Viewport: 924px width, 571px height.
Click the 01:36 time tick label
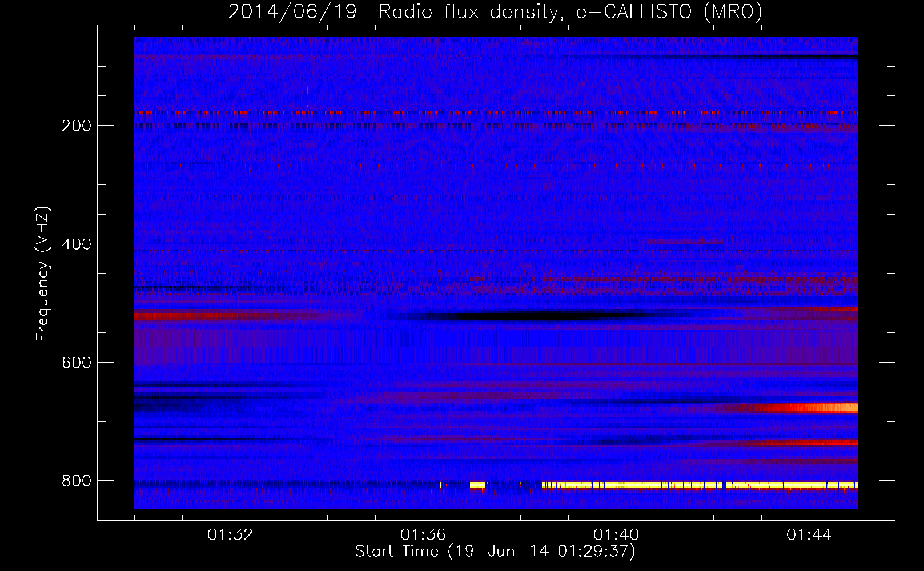pyautogui.click(x=424, y=535)
